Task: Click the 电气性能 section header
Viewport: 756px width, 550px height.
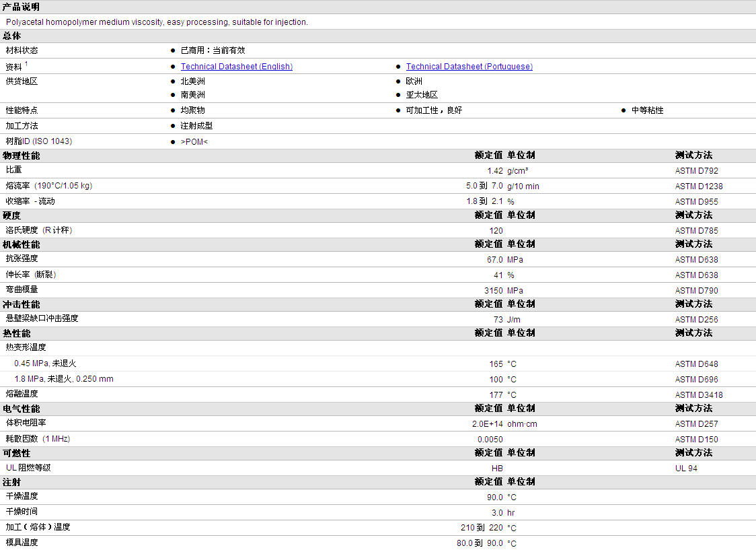Action: [x=21, y=409]
